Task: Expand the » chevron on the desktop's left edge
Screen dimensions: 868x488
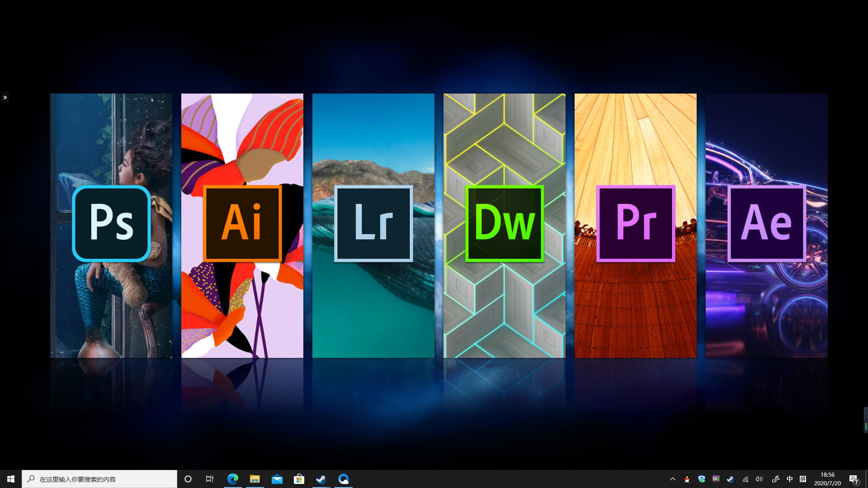Action: tap(5, 97)
